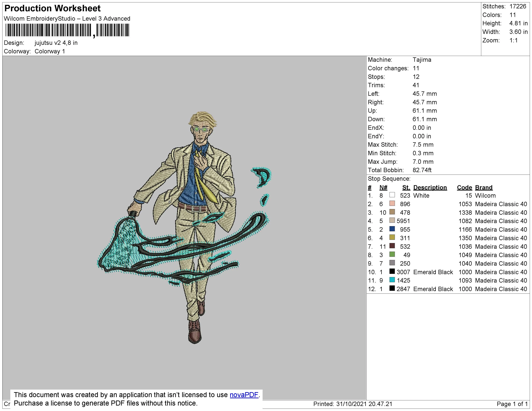Viewport: 532px width, 411px height.
Task: Click the Machine value 'Tajima'
Action: point(422,60)
